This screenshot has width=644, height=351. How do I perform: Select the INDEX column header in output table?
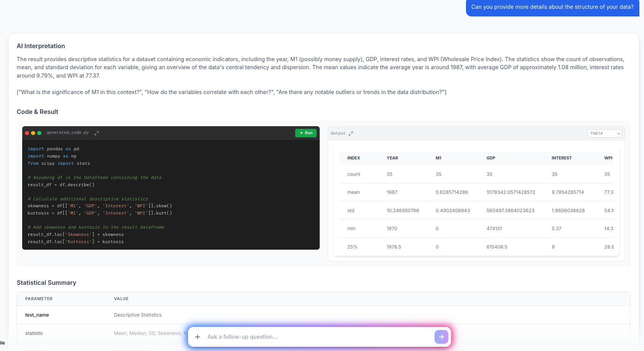pos(353,158)
